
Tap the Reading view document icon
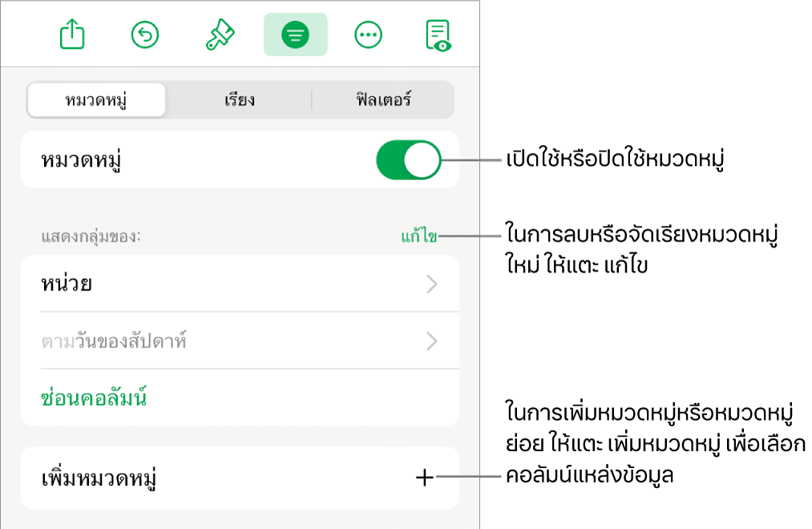tap(438, 35)
